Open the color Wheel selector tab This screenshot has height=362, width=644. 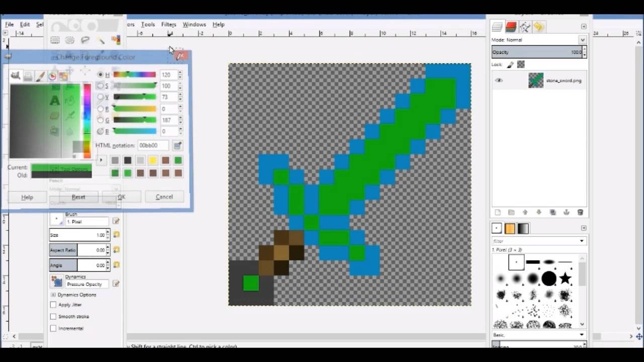[x=52, y=76]
